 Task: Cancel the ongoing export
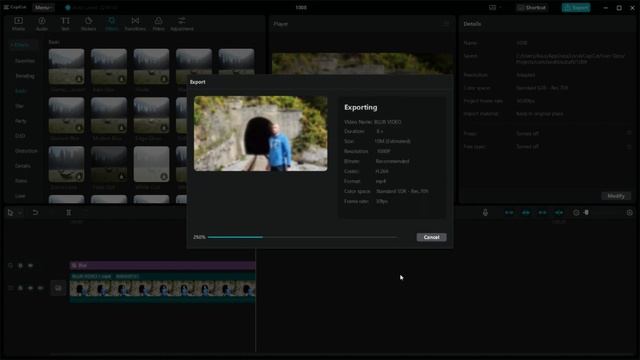click(x=431, y=237)
